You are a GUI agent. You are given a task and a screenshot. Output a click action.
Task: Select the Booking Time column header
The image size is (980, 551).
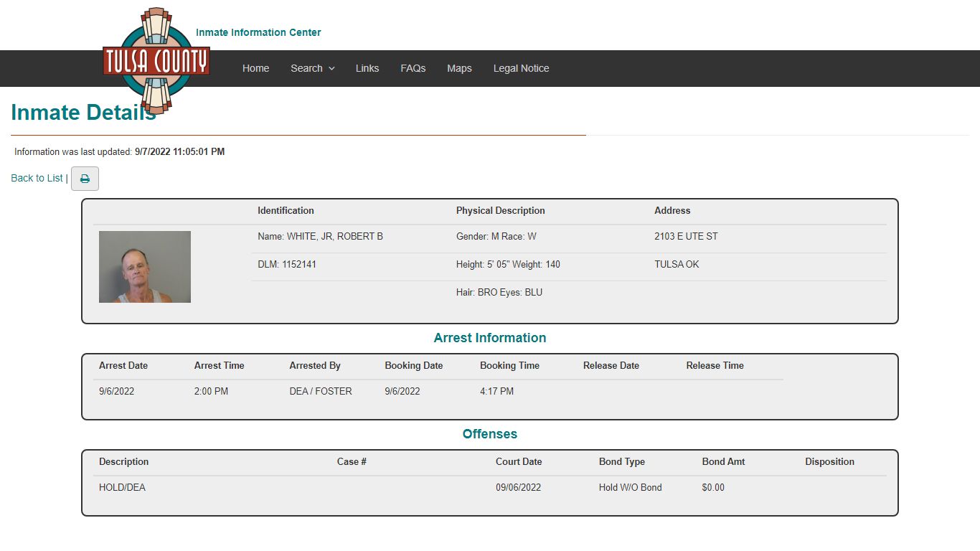(509, 365)
